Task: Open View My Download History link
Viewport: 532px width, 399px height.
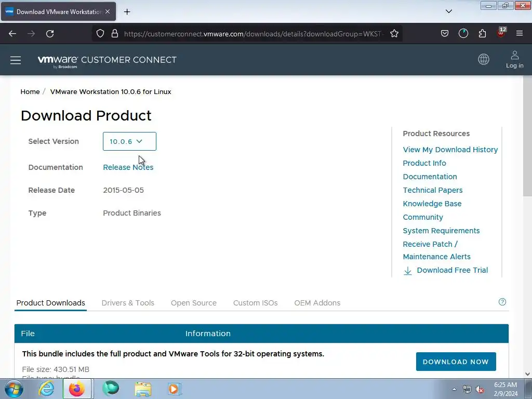Action: (450, 150)
